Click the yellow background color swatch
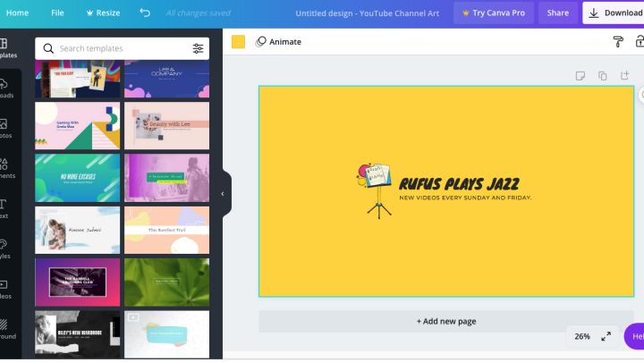 tap(238, 41)
